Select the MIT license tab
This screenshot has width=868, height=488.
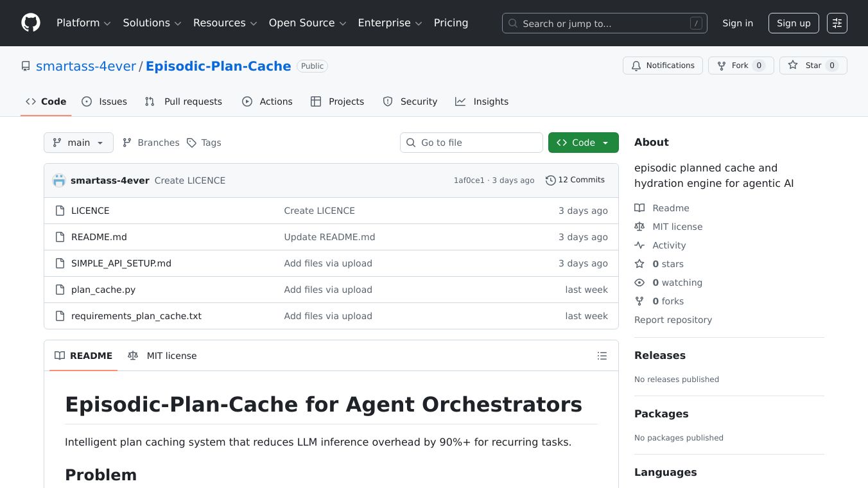tap(163, 356)
